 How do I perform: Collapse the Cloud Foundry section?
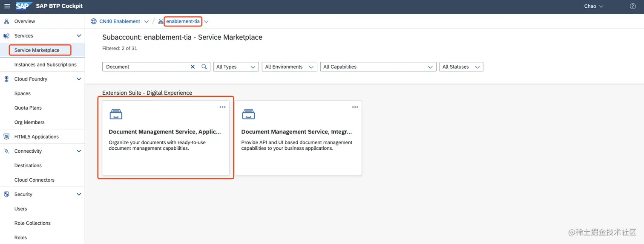79,79
